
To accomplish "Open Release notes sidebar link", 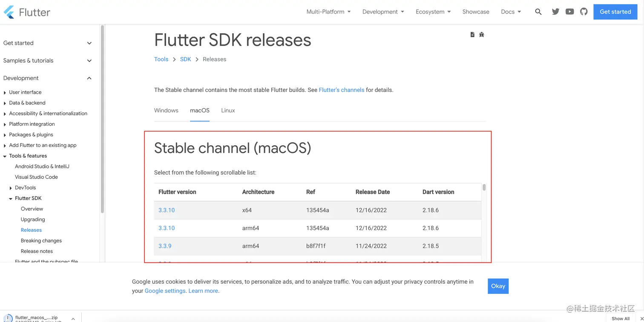I will click(37, 251).
